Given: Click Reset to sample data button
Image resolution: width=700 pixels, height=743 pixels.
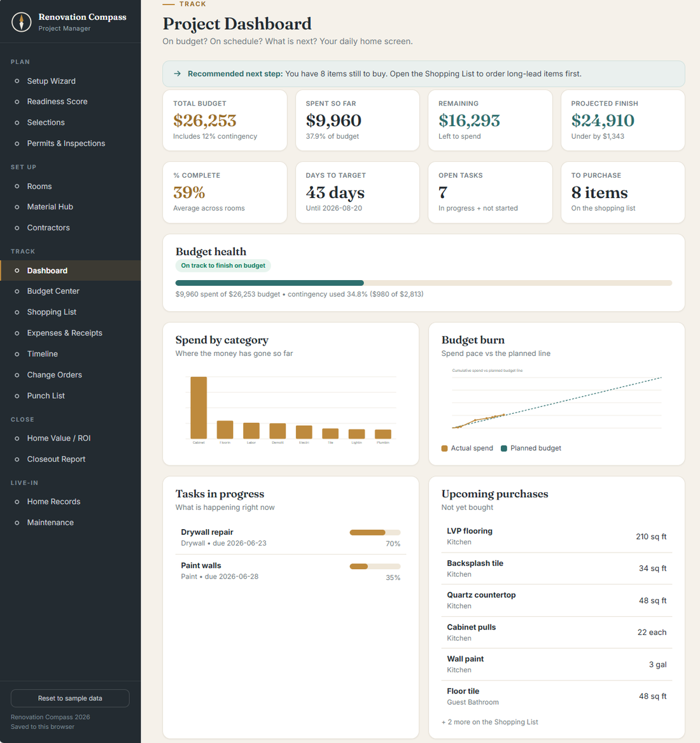Looking at the screenshot, I should (x=70, y=698).
